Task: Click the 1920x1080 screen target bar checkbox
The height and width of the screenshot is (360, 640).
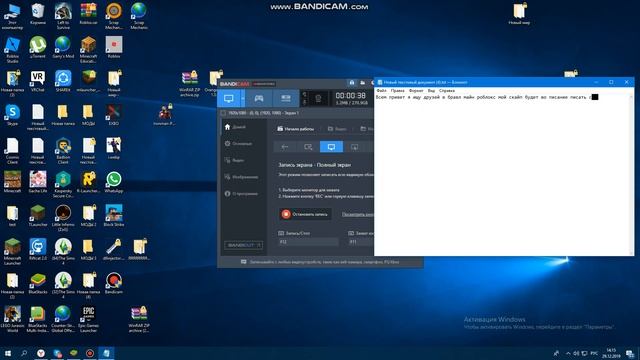Action: coord(223,113)
